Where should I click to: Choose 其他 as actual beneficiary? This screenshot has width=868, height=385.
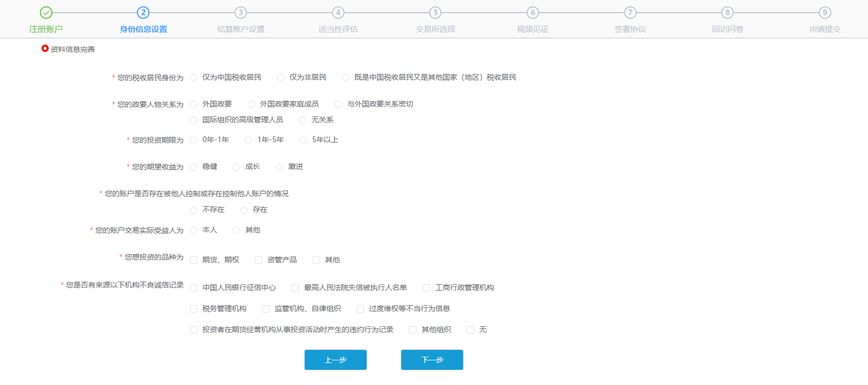[237, 230]
